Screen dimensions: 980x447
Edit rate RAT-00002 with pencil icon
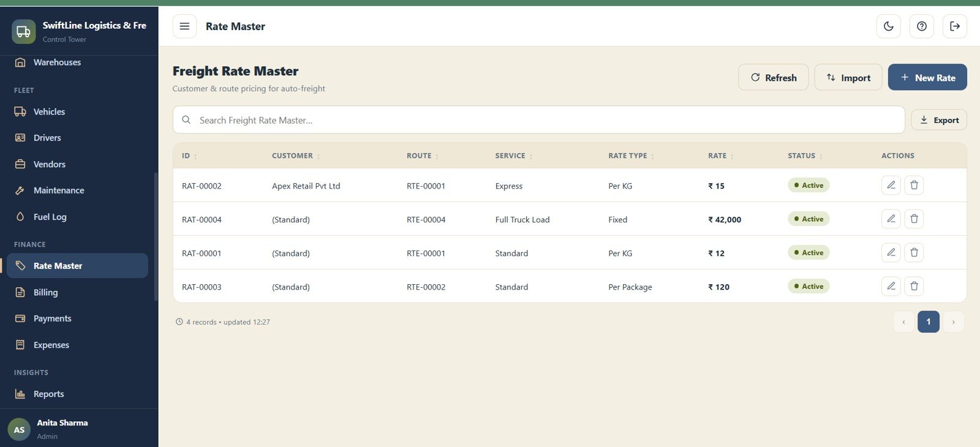point(891,185)
